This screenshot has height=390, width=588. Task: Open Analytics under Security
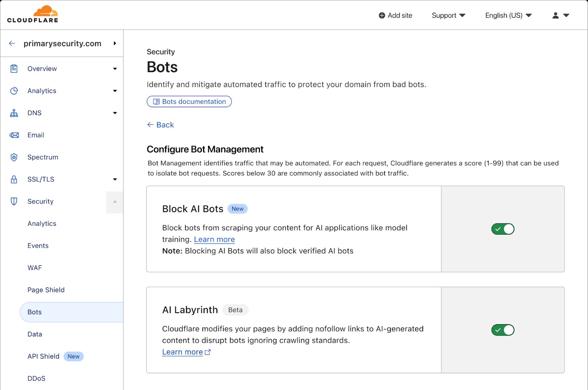pyautogui.click(x=42, y=224)
